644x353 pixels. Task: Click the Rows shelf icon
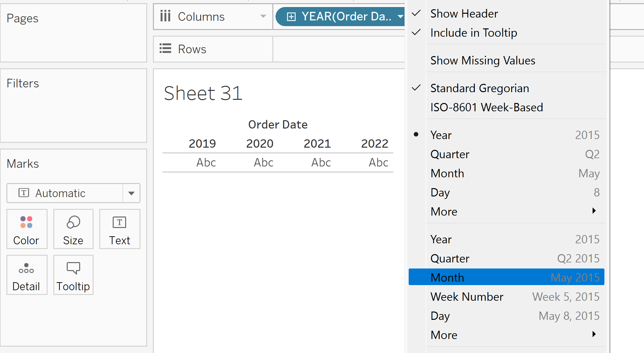click(165, 48)
